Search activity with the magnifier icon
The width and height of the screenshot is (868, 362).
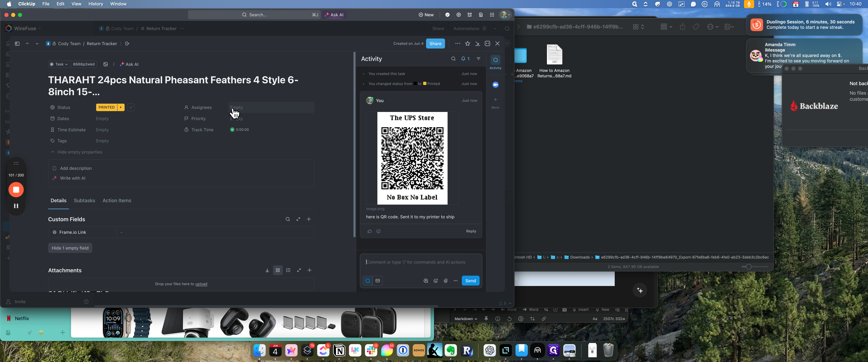(453, 59)
